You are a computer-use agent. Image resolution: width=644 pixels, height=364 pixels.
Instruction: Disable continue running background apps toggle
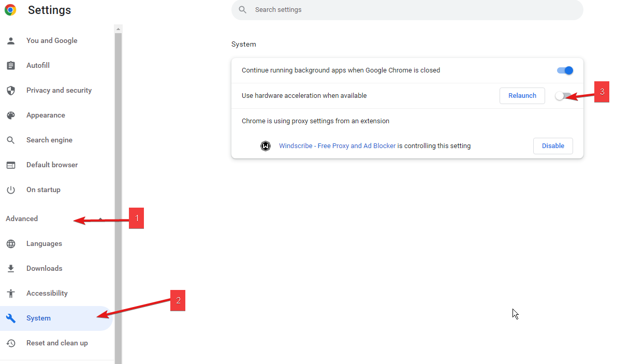(x=565, y=70)
